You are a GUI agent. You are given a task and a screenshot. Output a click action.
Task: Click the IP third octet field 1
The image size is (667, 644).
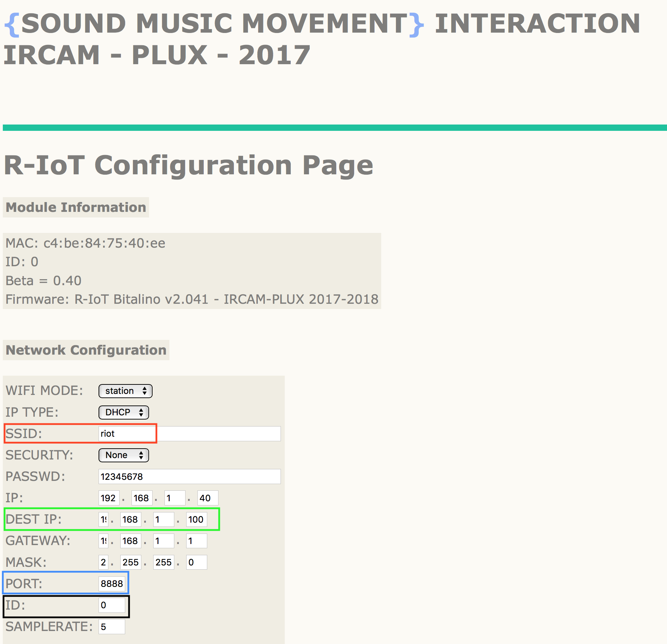175,498
